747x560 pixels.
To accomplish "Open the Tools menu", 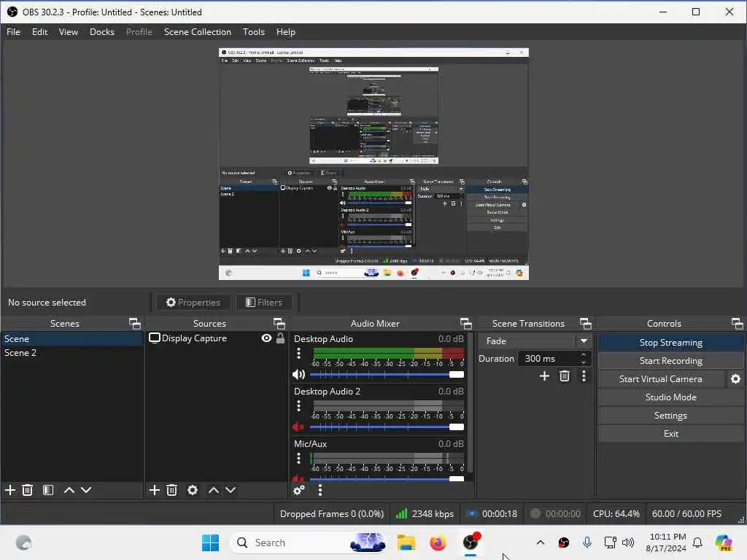I will (x=253, y=32).
